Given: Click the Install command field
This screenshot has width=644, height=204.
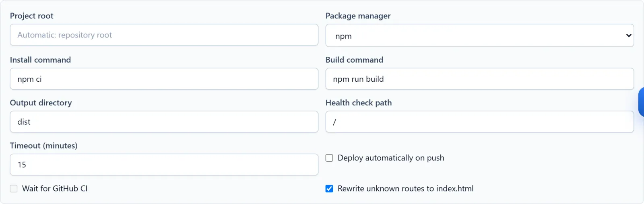Looking at the screenshot, I should (164, 79).
